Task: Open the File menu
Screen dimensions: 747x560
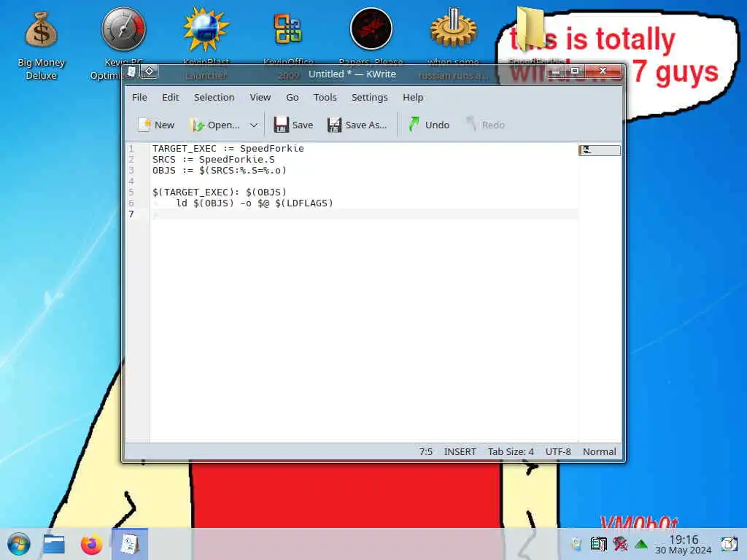Action: click(x=139, y=97)
